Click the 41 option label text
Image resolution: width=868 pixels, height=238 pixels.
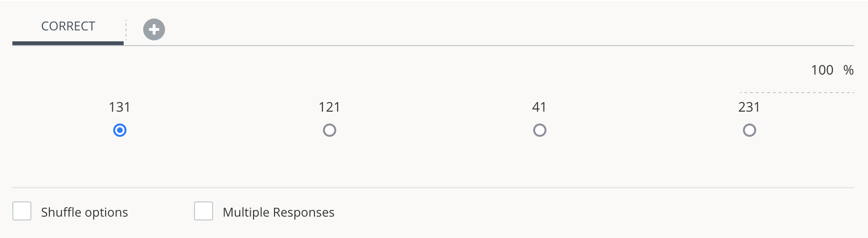coord(539,107)
